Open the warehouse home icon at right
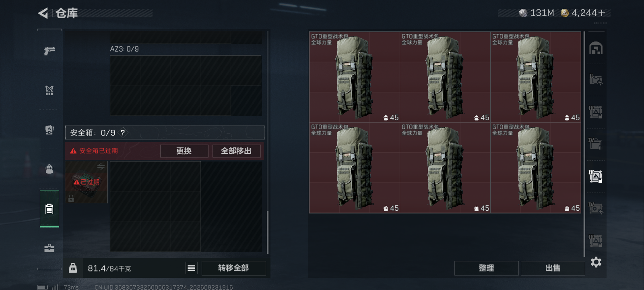Image resolution: width=644 pixels, height=290 pixels. click(596, 48)
